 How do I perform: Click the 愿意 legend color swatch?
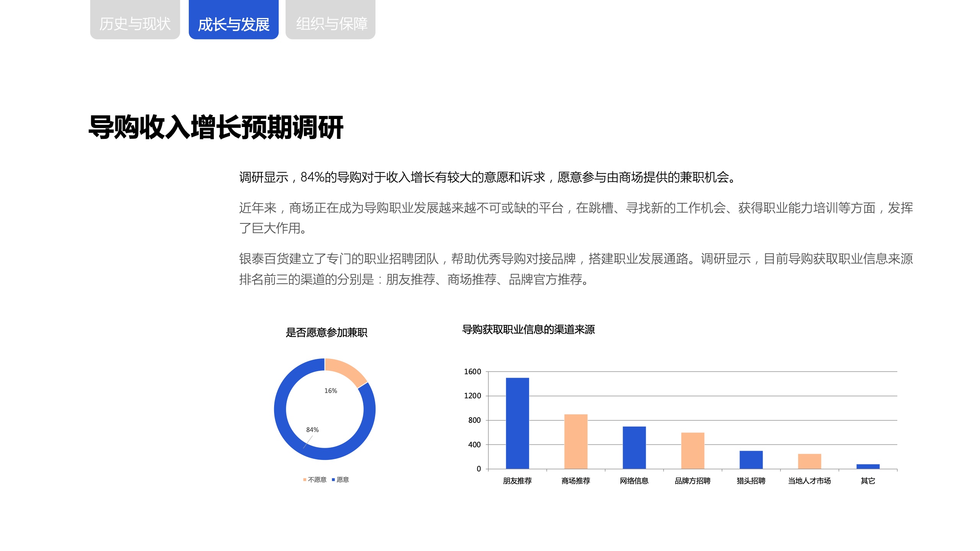tap(333, 480)
